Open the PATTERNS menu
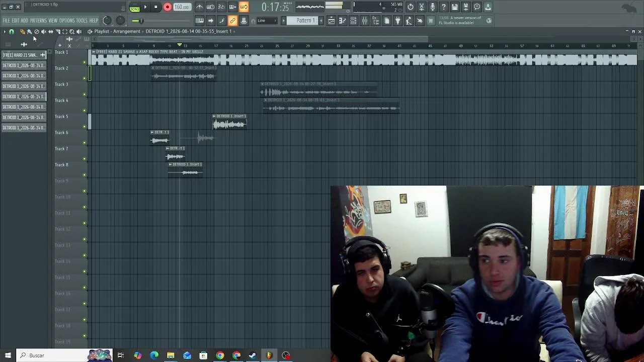The image size is (644, 362). point(38,21)
